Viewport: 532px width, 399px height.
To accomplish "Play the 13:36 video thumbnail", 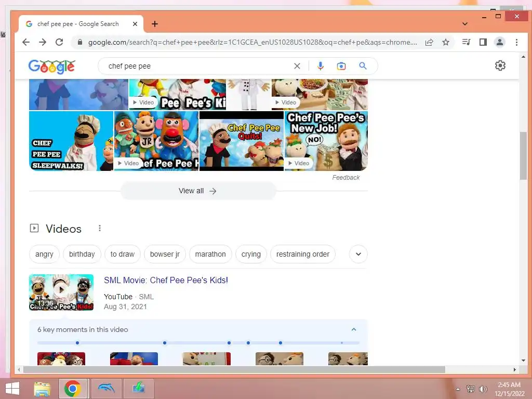I will pos(61,292).
